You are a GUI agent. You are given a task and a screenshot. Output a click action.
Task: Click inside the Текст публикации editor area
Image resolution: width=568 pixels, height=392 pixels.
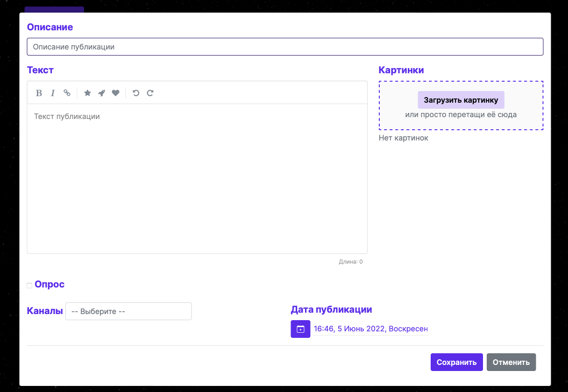coord(197,177)
